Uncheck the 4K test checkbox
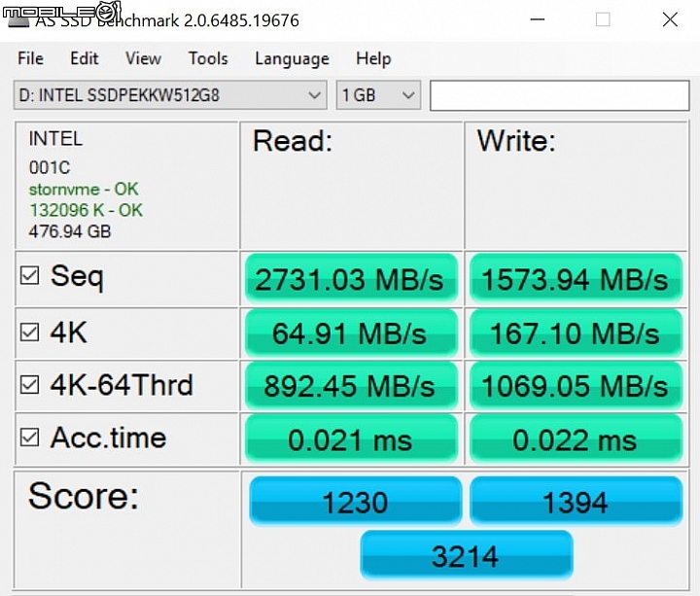 (x=29, y=333)
